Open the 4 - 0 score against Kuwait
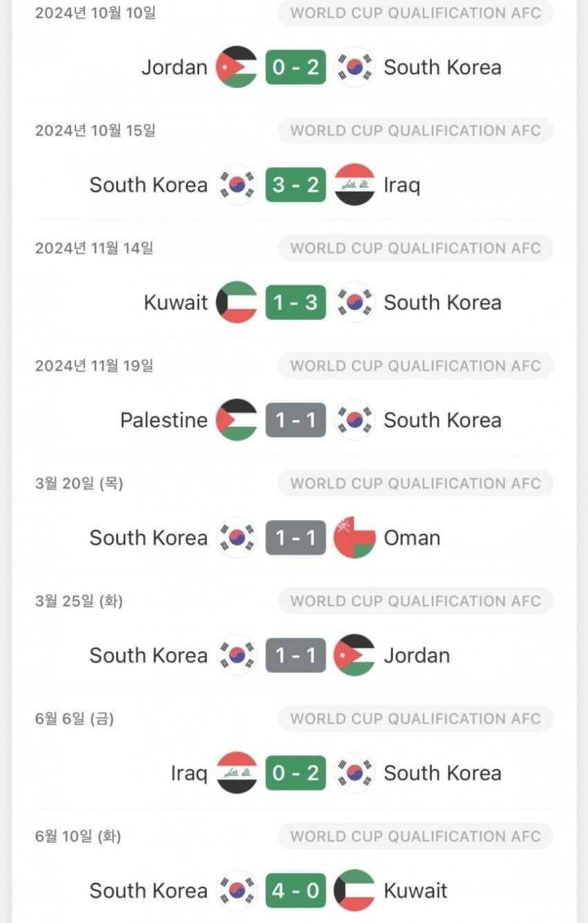This screenshot has width=588, height=923. pyautogui.click(x=296, y=891)
